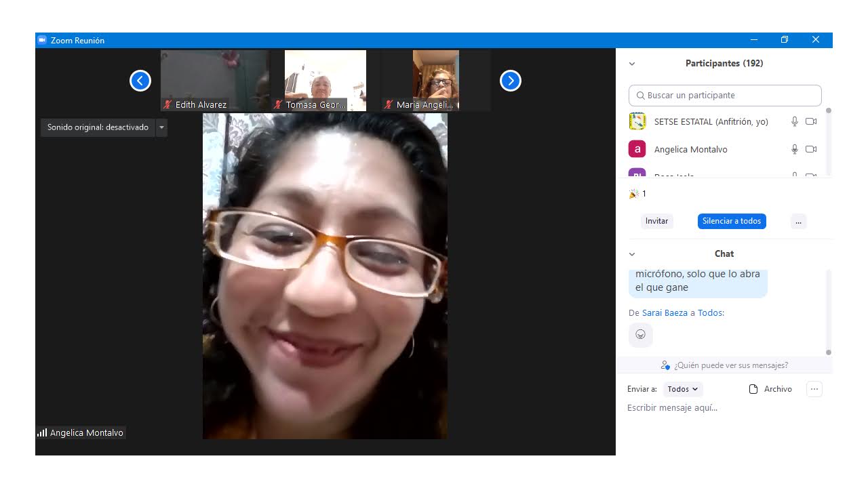Click the chat messages scrollbar

click(829, 312)
